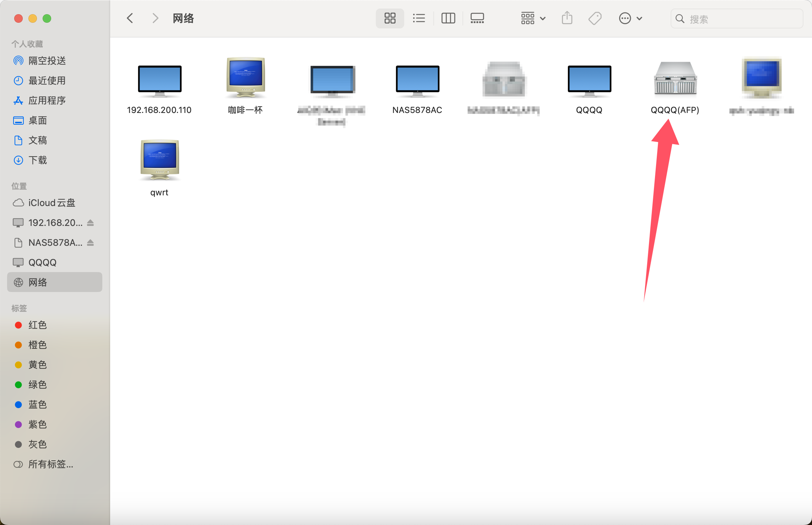Open 所有标签... in sidebar

pyautogui.click(x=55, y=464)
